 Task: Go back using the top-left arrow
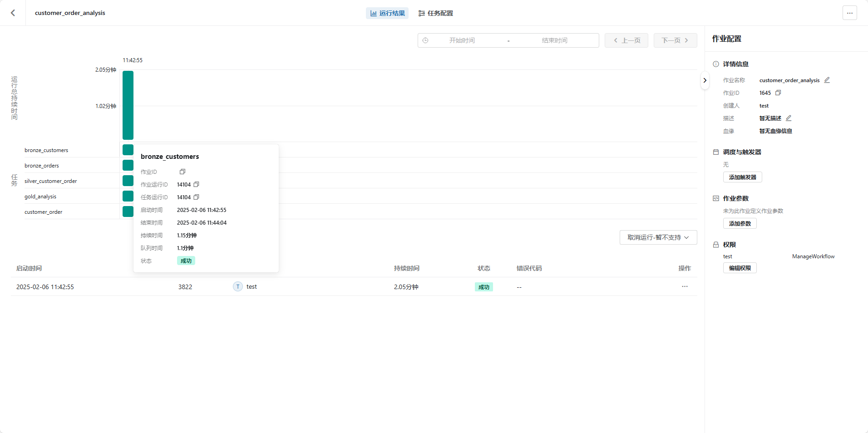click(x=13, y=13)
